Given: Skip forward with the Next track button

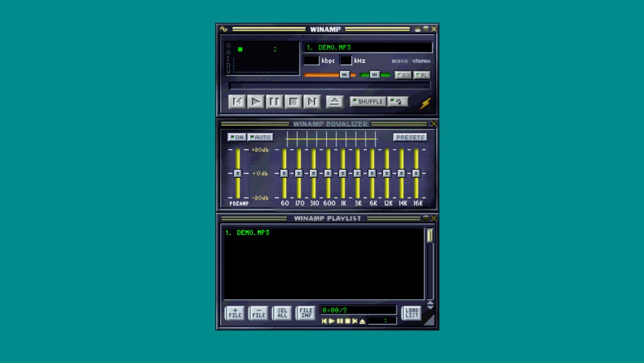Looking at the screenshot, I should coord(312,102).
